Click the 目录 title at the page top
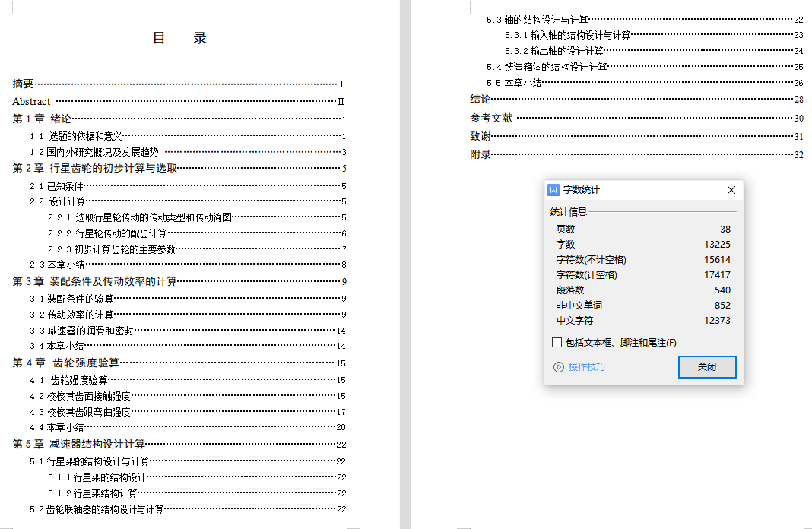The width and height of the screenshot is (812, 529). (x=180, y=38)
